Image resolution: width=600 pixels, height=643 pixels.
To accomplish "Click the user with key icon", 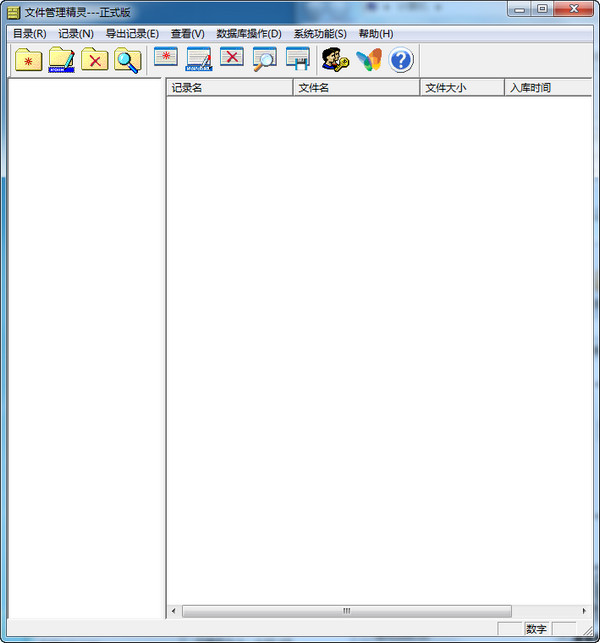I will point(335,60).
